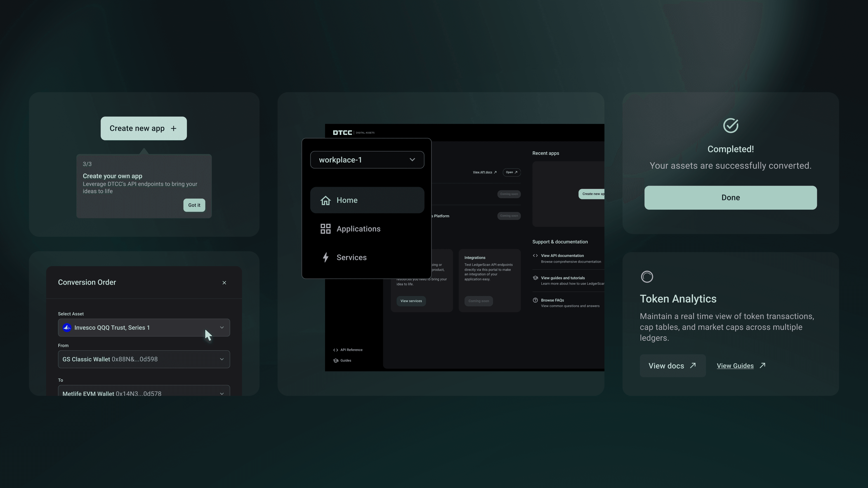Expand the workplace-1 workspace dropdown
This screenshot has width=868, height=488.
[367, 160]
